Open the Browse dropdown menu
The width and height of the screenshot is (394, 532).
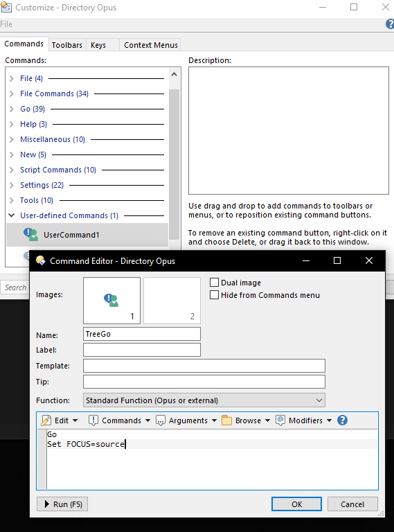pos(267,420)
